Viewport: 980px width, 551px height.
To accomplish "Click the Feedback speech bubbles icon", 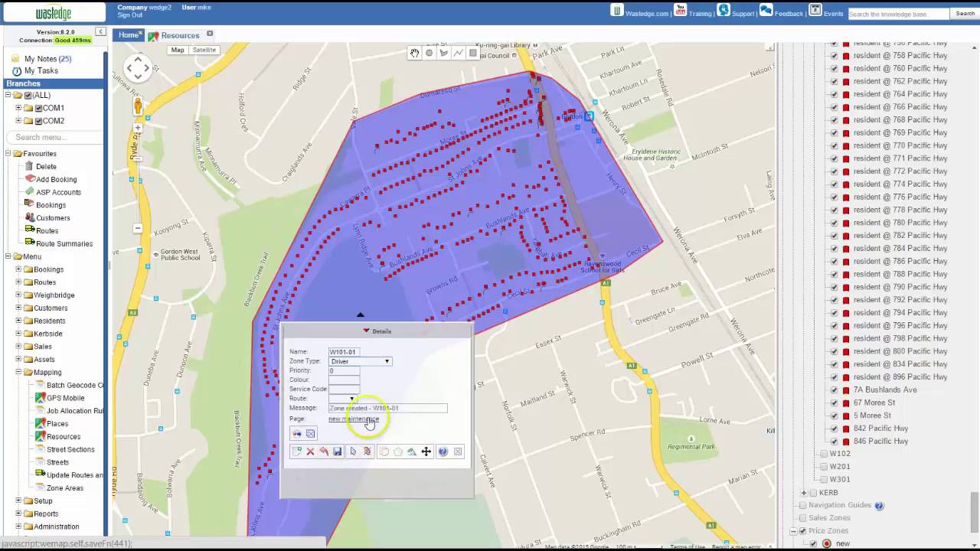I will (766, 10).
